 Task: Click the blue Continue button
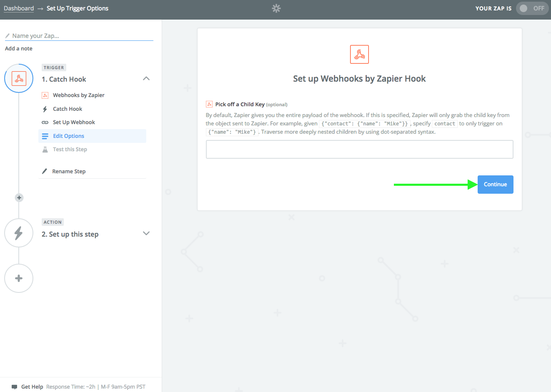coord(495,185)
